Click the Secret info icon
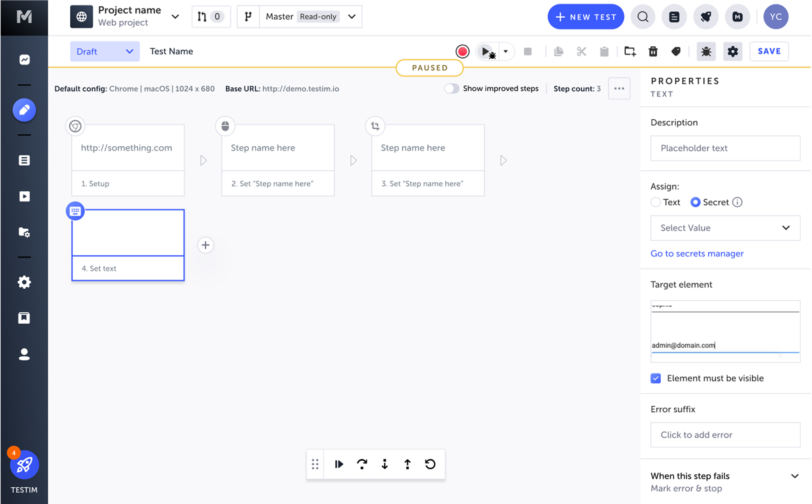This screenshot has width=812, height=504. (738, 202)
